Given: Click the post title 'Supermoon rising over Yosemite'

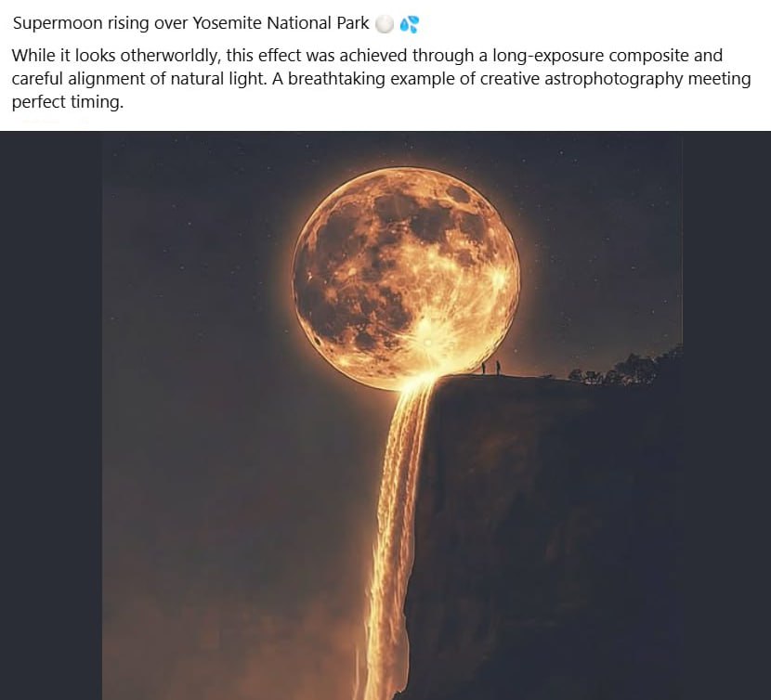Looking at the screenshot, I should (190, 23).
